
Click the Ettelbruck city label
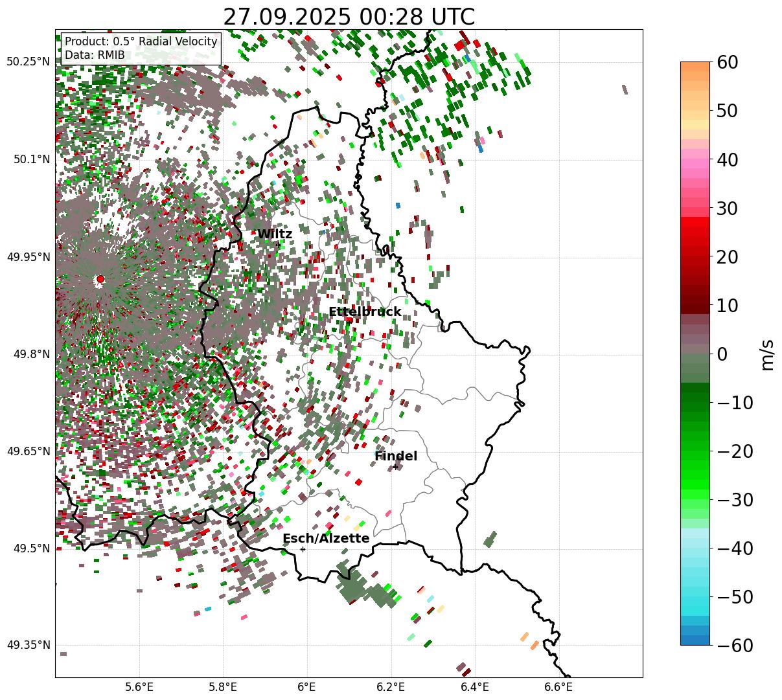tap(365, 312)
